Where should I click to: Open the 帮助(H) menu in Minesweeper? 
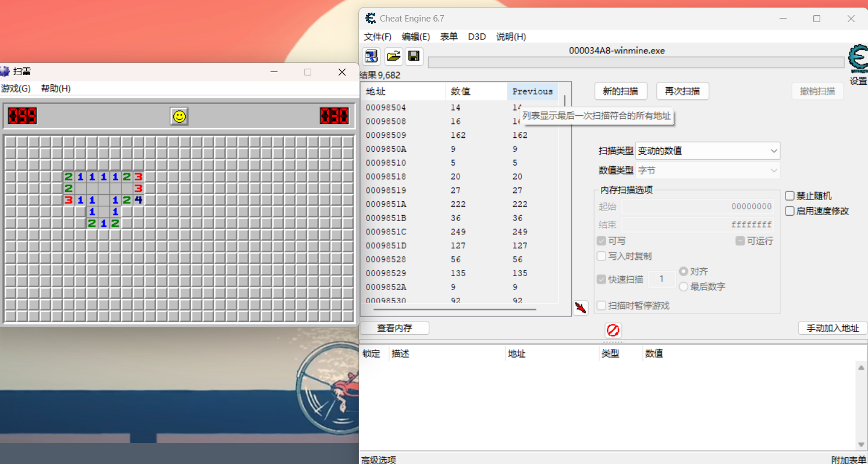pos(56,88)
